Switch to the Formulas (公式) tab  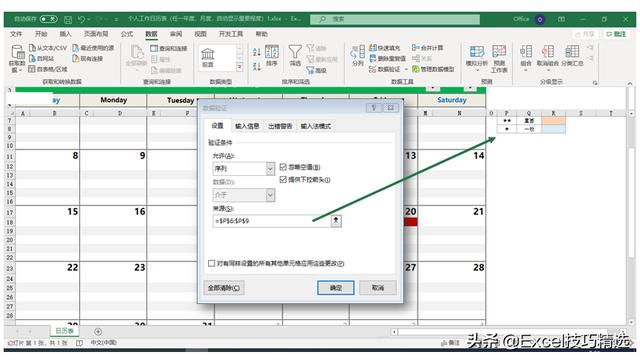click(127, 34)
